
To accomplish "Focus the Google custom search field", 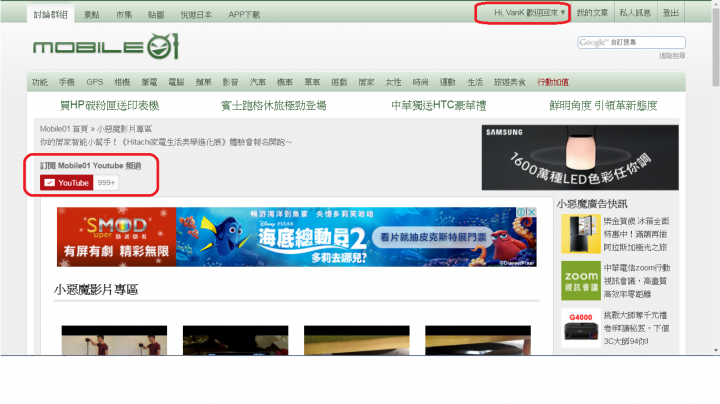I will pyautogui.click(x=631, y=42).
